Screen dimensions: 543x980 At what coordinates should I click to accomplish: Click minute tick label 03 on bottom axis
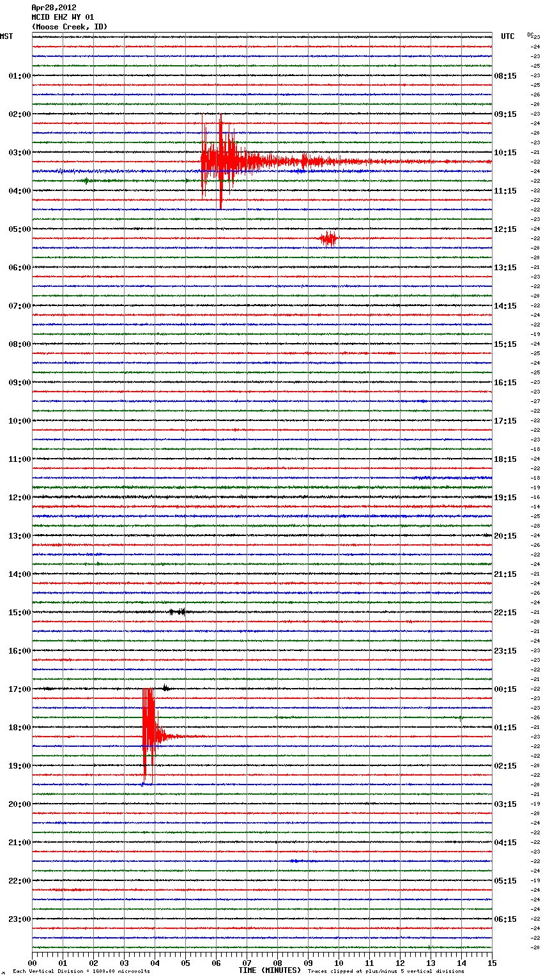click(x=124, y=963)
